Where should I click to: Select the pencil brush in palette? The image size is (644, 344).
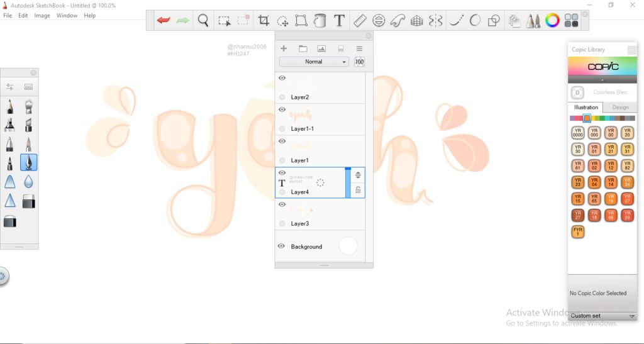tap(10, 106)
